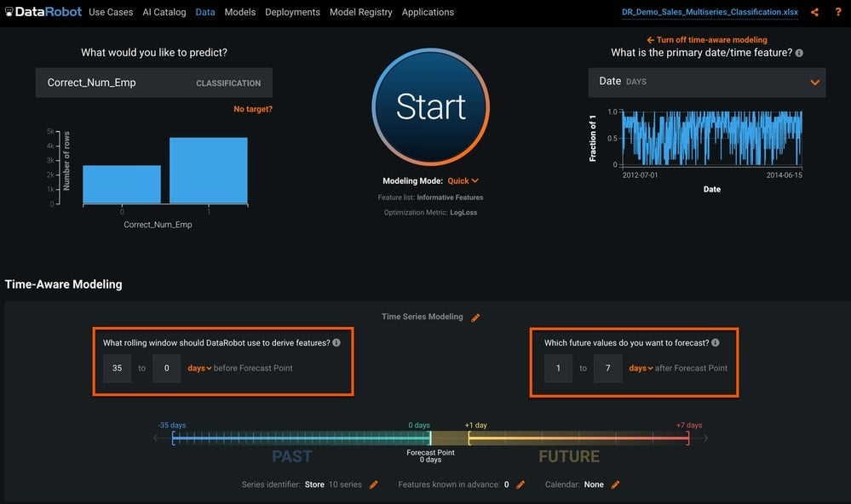Open days unit dropdown before Forecast Point
Screen dimensions: 851x504
click(199, 368)
